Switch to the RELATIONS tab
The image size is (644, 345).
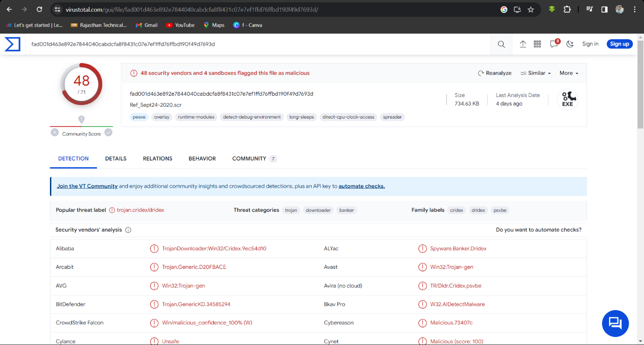click(157, 159)
